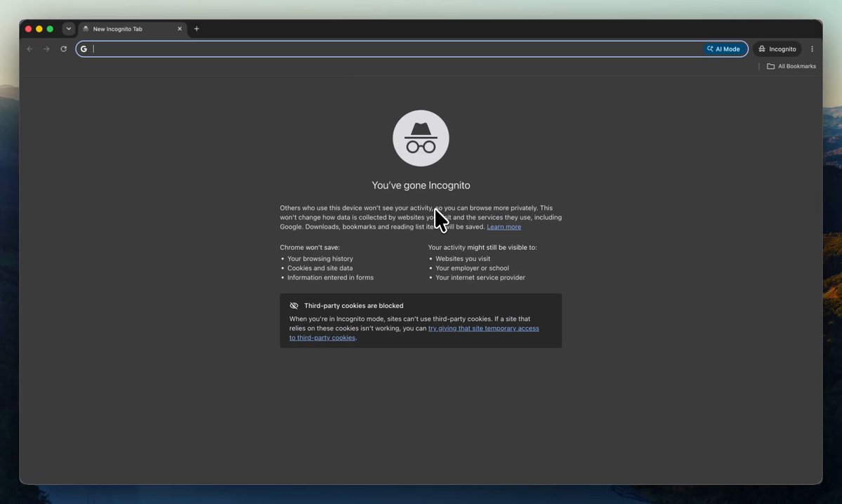This screenshot has height=504, width=842.
Task: Click the forward navigation arrow
Action: pyautogui.click(x=47, y=49)
